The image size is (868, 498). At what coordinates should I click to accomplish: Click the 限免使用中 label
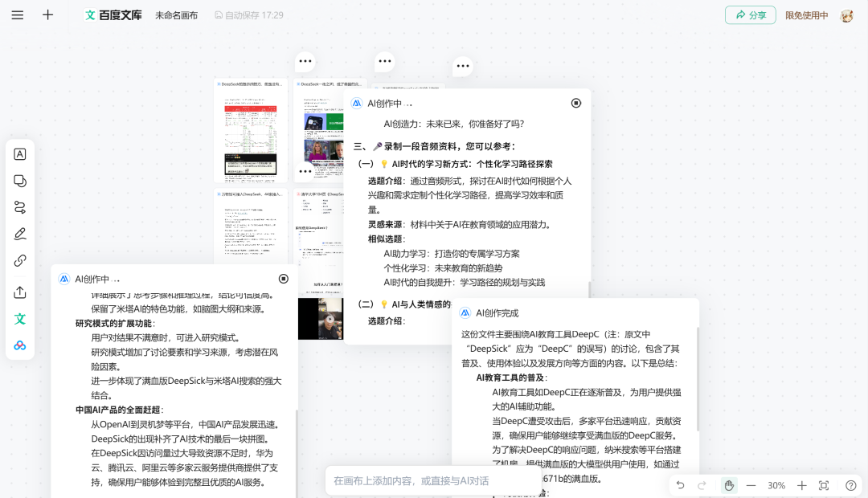tap(807, 15)
